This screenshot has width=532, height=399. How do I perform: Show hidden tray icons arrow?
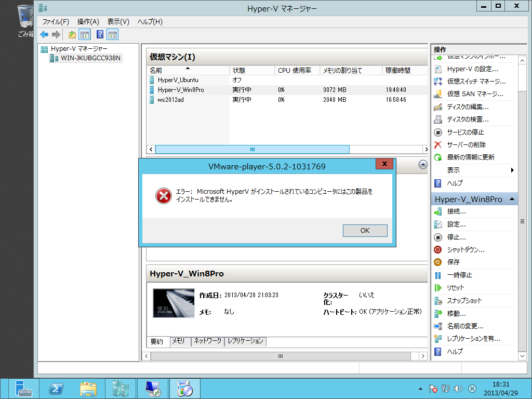click(x=420, y=389)
